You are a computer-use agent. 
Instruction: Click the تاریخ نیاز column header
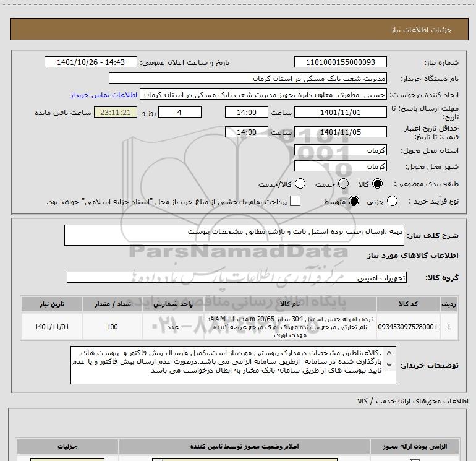pyautogui.click(x=51, y=304)
